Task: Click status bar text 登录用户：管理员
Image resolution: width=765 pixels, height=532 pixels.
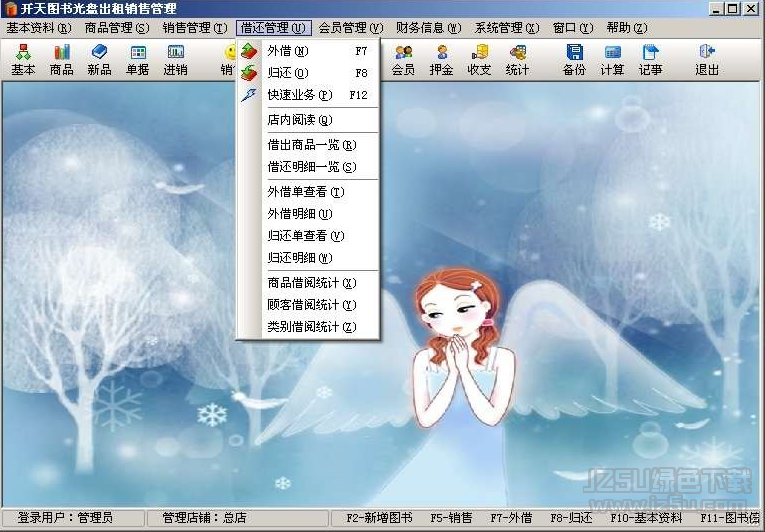Action: (x=65, y=517)
